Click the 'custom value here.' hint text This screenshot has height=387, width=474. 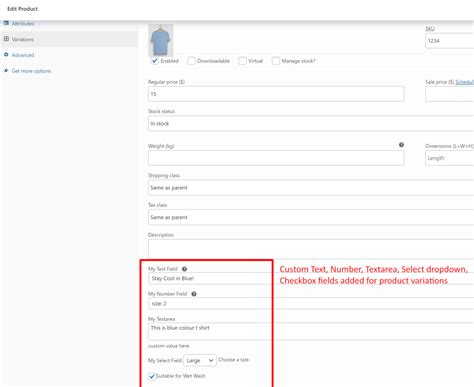[x=169, y=346]
